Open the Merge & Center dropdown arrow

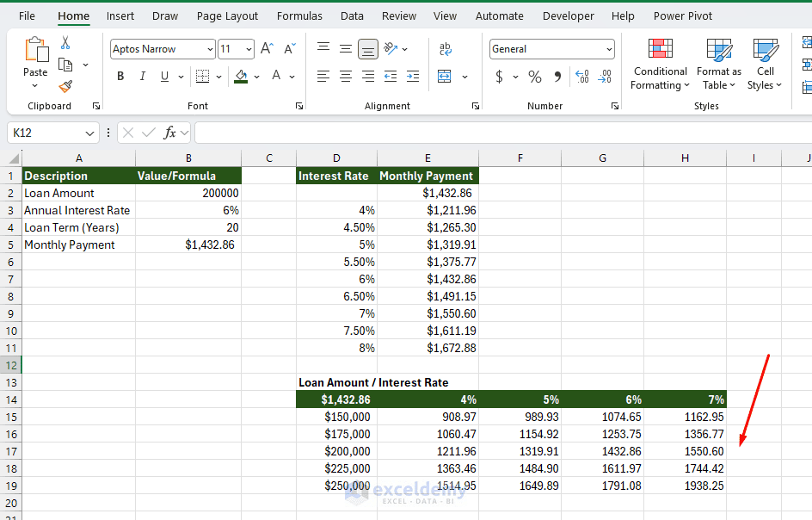point(464,77)
